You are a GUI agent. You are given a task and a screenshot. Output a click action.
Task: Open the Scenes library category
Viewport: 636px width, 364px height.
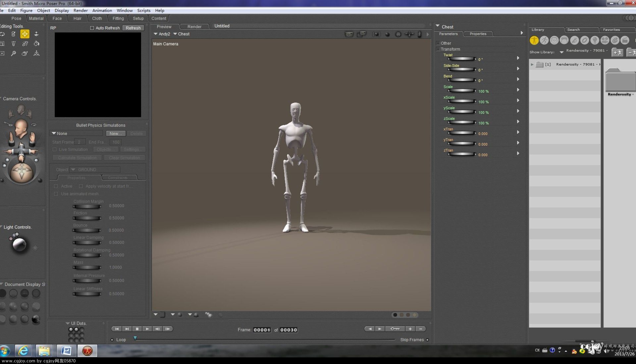625,40
